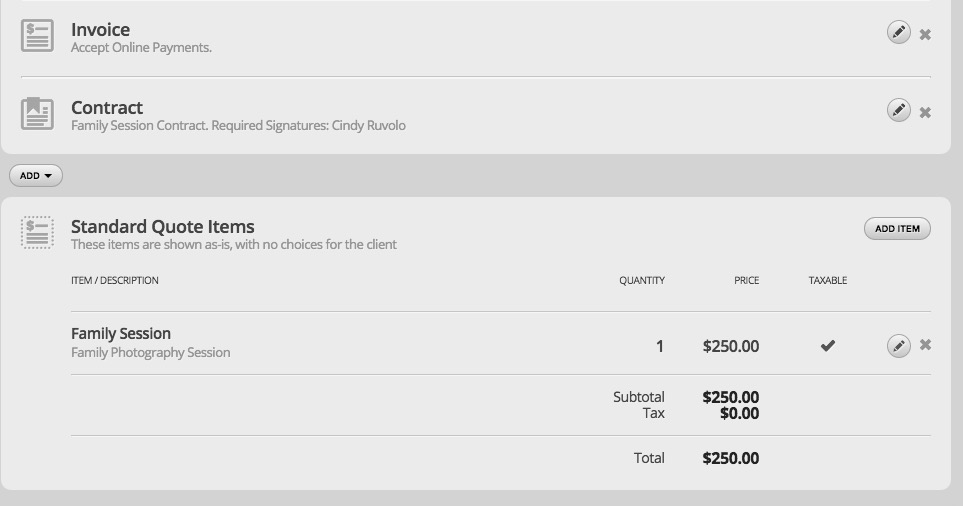Edit the Contract with pencil icon
This screenshot has width=963, height=506.
pyautogui.click(x=899, y=110)
